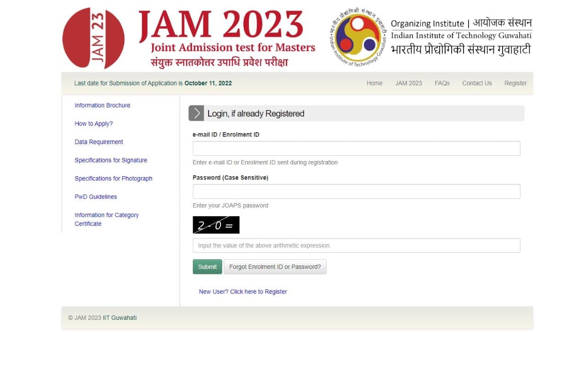Focus the arithmetic expression answer field
The width and height of the screenshot is (588, 390).
click(x=356, y=245)
